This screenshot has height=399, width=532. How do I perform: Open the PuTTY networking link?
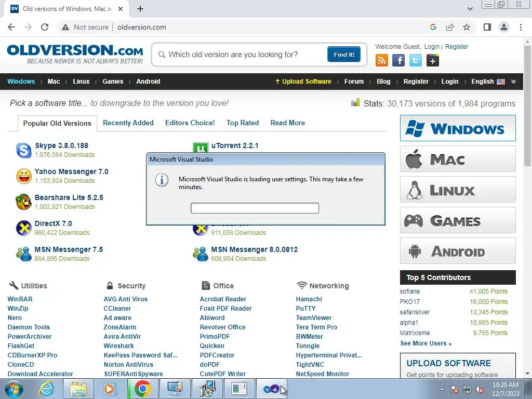click(x=305, y=309)
